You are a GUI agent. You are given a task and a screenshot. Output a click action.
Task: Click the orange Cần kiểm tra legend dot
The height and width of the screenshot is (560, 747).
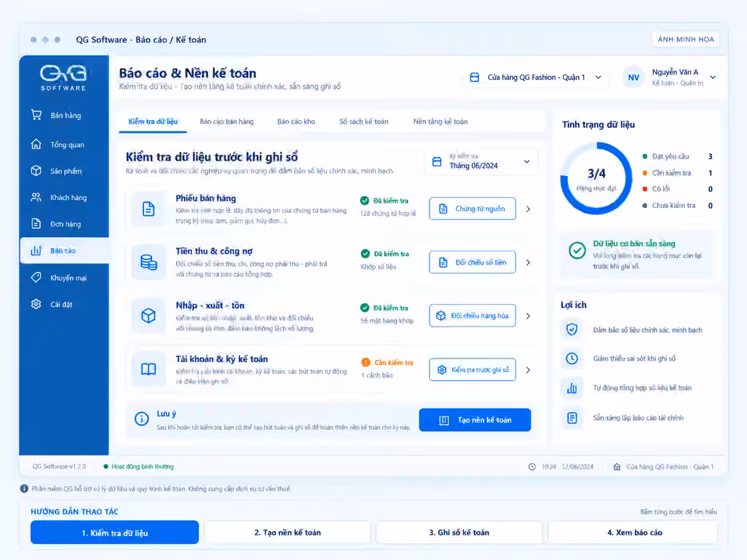(x=645, y=173)
